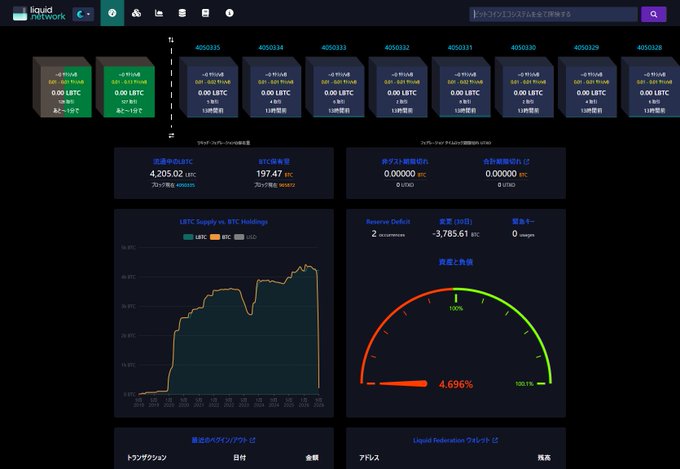The height and width of the screenshot is (469, 680).
Task: Select the block cube under 4050331
Action: coord(461,87)
